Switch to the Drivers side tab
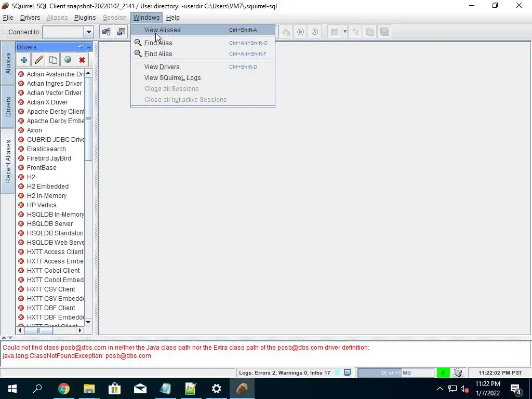Image resolution: width=532 pixels, height=399 pixels. (x=8, y=107)
